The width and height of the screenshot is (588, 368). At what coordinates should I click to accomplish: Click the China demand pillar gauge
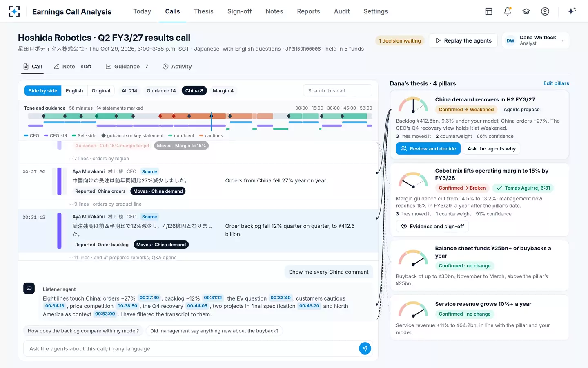click(413, 105)
